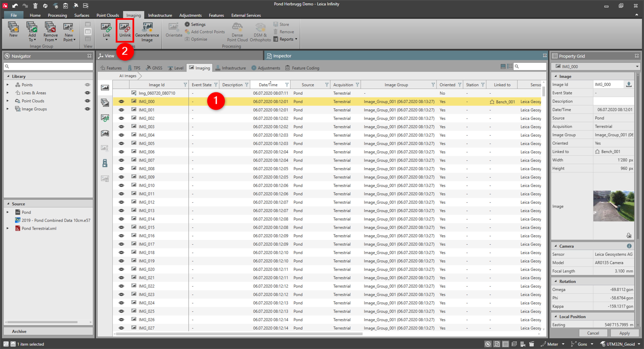Open the Point Clouds ribbon tab
644x349 pixels.
[x=108, y=15]
